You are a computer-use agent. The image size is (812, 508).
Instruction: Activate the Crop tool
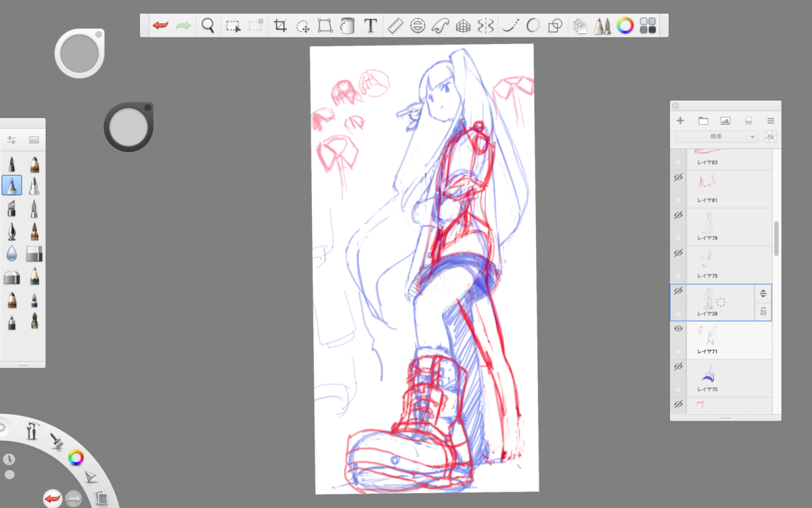pos(280,26)
